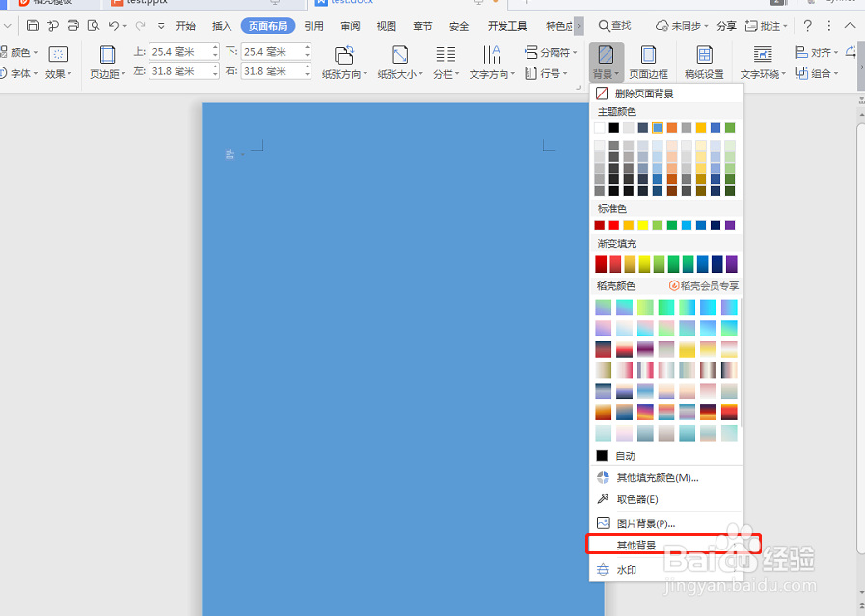The height and width of the screenshot is (616, 865).
Task: Open 其他填充颜色(M) more fill colors
Action: click(665, 477)
